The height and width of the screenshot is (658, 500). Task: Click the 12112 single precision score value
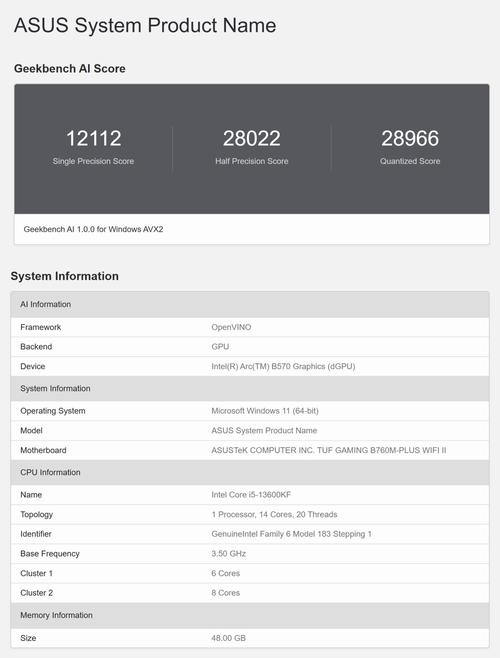(94, 138)
